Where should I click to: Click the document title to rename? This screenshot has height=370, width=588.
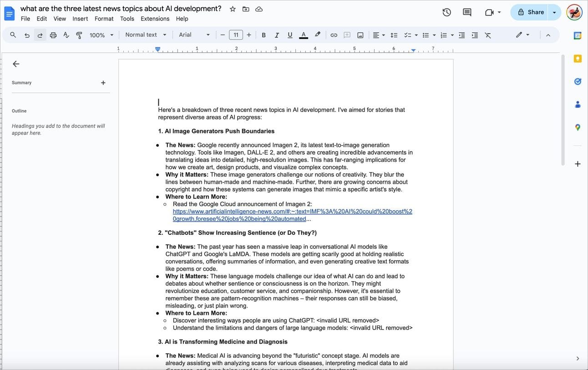coord(121,9)
